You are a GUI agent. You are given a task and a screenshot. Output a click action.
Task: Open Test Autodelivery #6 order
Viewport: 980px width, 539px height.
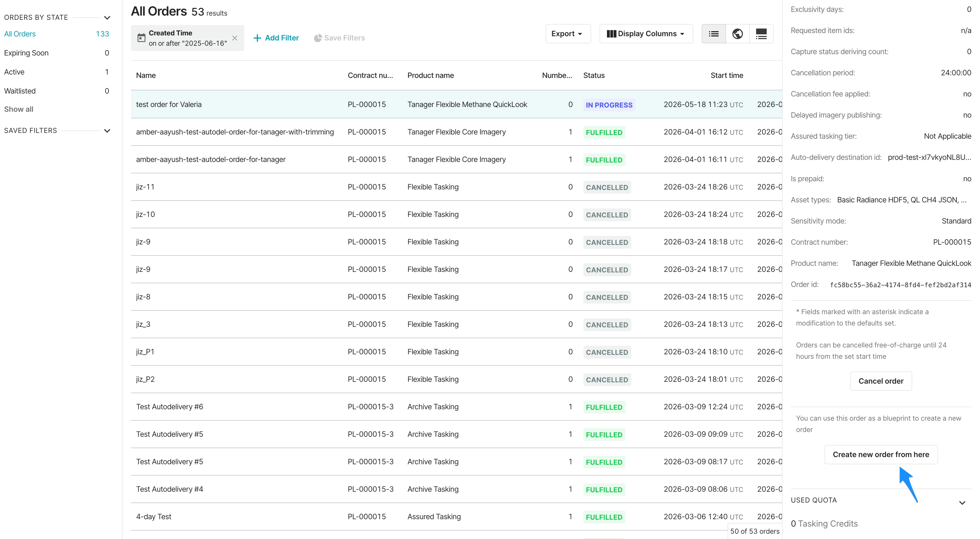[x=456, y=407]
